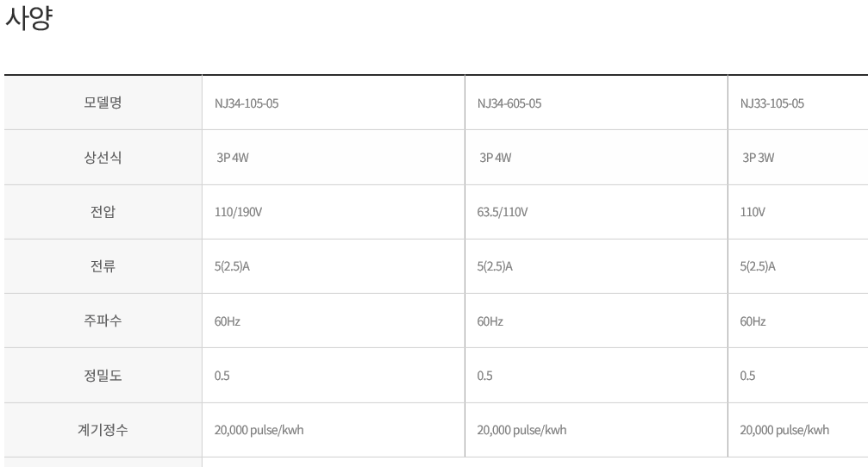Click the 전압 row header
This screenshot has height=467, width=868.
pyautogui.click(x=103, y=212)
